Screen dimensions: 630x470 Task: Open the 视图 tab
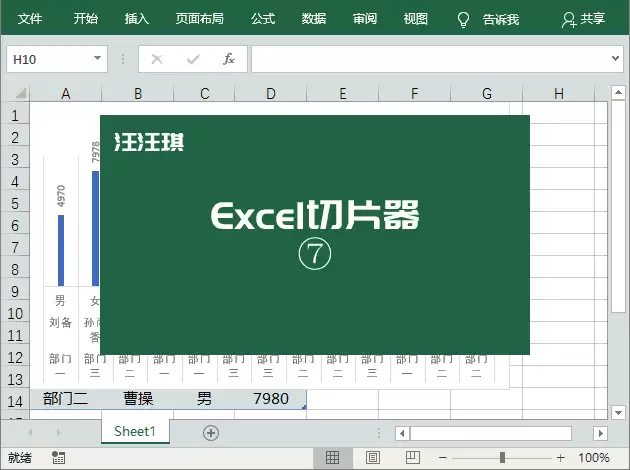[x=416, y=18]
